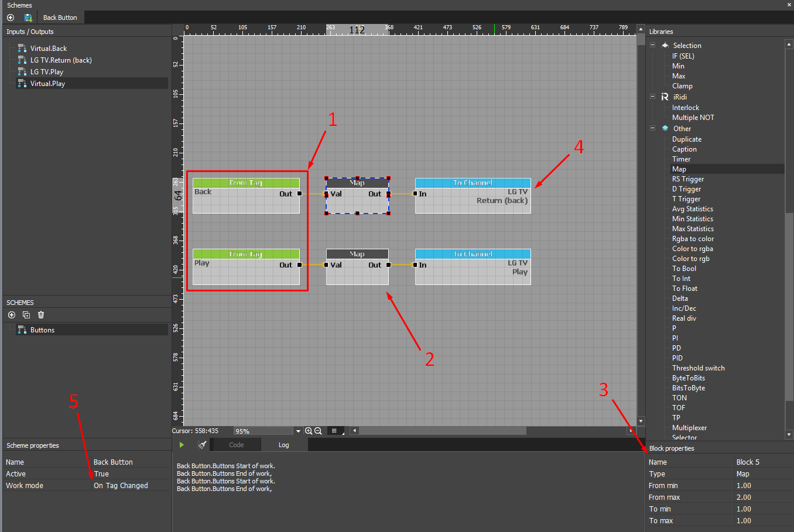Screen dimensions: 794x532
Task: Click the add icon beside the Back Button tab
Action: tap(11, 18)
